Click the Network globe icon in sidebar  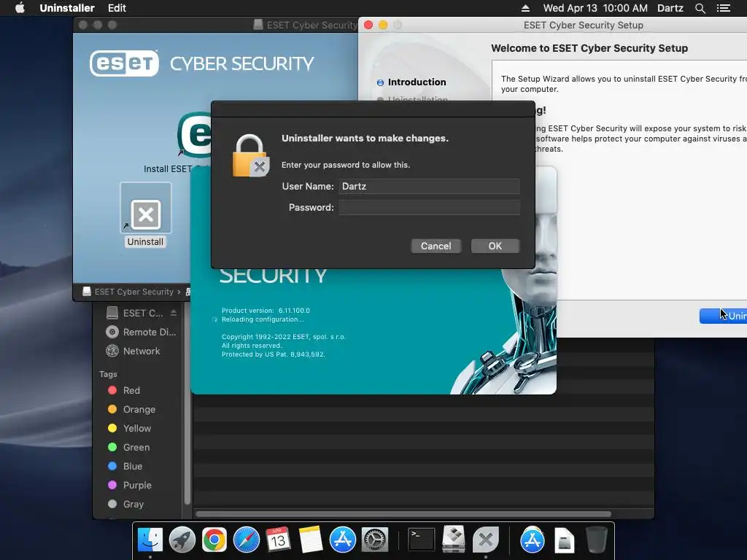tap(112, 351)
